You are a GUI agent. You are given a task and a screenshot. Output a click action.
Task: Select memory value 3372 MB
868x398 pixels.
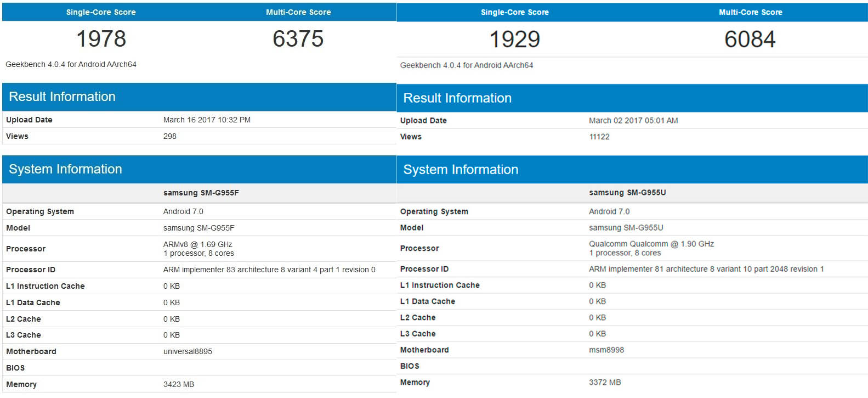coord(605,382)
